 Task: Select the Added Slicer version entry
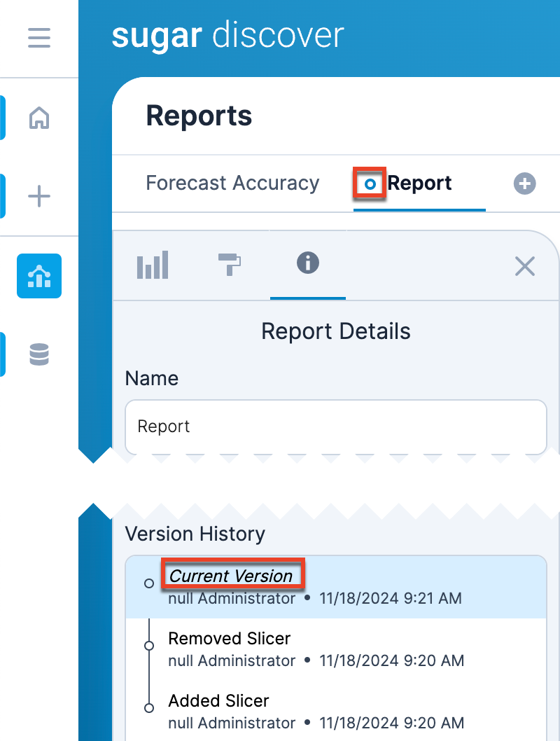pyautogui.click(x=218, y=701)
